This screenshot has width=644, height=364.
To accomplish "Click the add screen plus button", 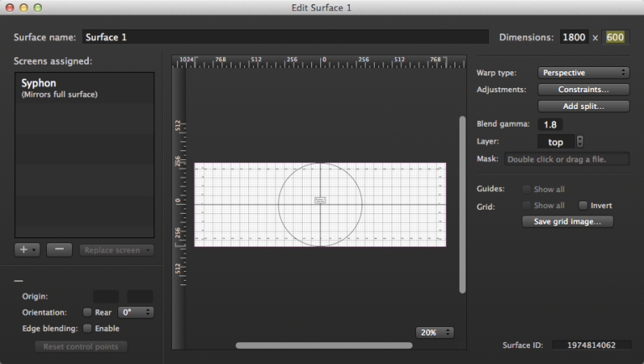I will [27, 249].
